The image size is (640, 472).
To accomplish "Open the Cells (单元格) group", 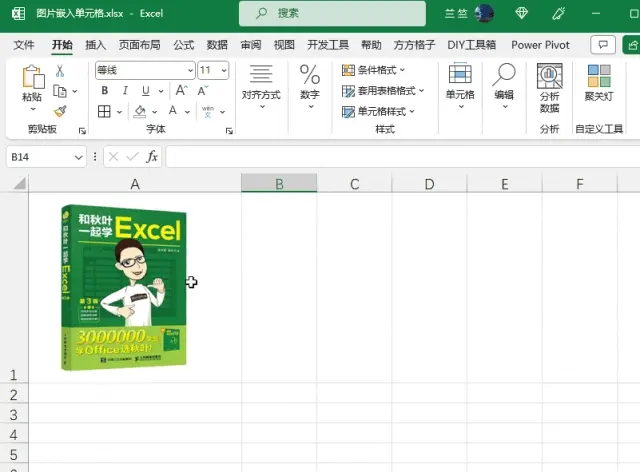I will tap(460, 87).
